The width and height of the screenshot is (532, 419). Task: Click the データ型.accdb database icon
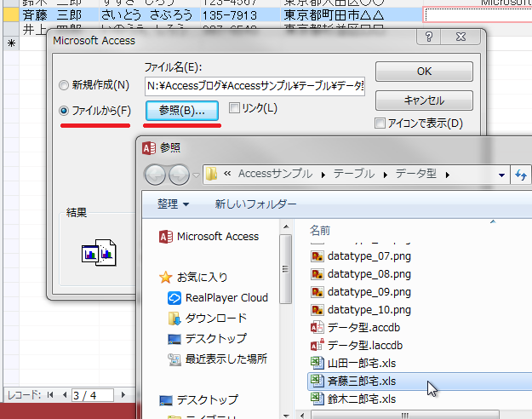click(317, 328)
